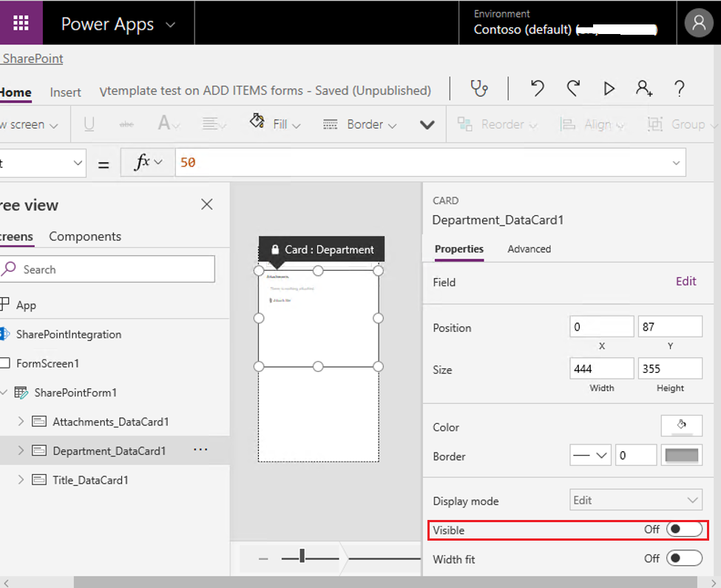This screenshot has height=588, width=721.
Task: Open the Color fill picker
Action: [x=682, y=426]
